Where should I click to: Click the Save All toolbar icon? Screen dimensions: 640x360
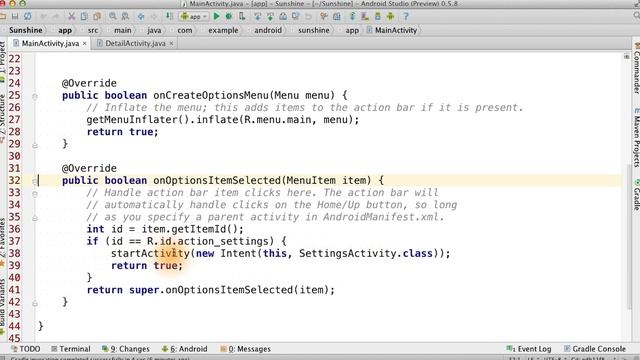pyautogui.click(x=15, y=16)
